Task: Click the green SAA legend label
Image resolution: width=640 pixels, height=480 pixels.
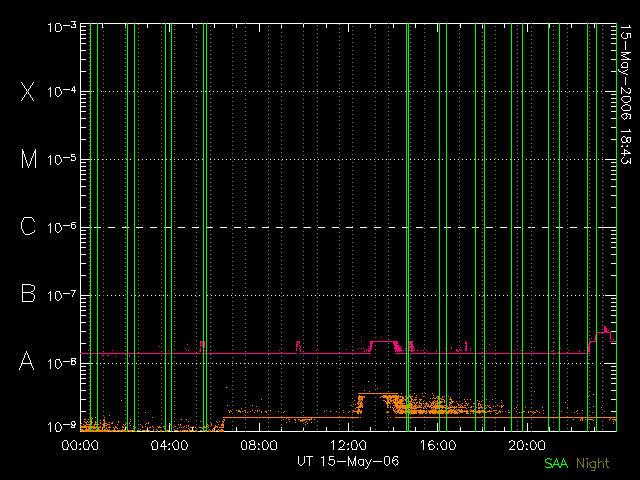Action: click(x=556, y=463)
